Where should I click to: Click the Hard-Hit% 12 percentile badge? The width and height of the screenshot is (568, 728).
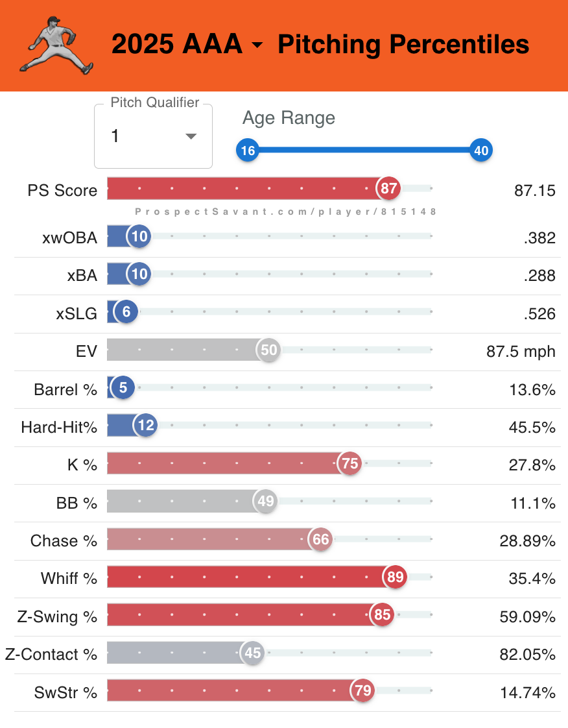pyautogui.click(x=146, y=426)
